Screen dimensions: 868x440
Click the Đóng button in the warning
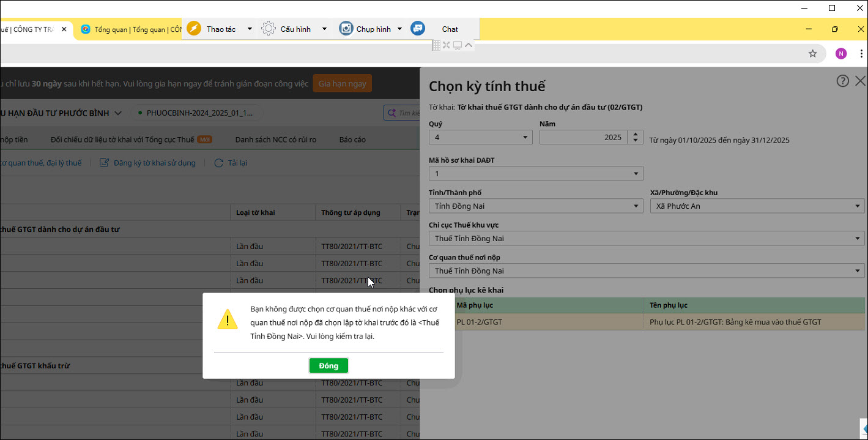(x=328, y=366)
